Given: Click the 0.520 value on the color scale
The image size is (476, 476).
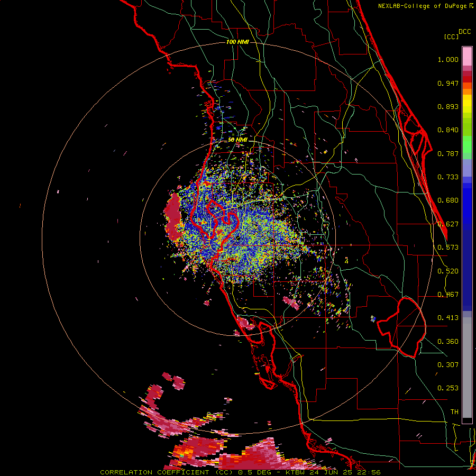Looking at the screenshot, I should (448, 271).
